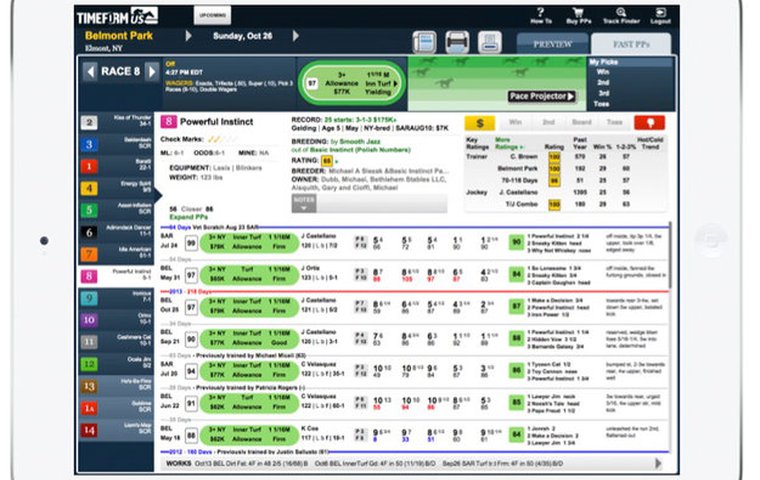Expand rating arrow next to yellow rating box
The image size is (760, 480).
336,161
